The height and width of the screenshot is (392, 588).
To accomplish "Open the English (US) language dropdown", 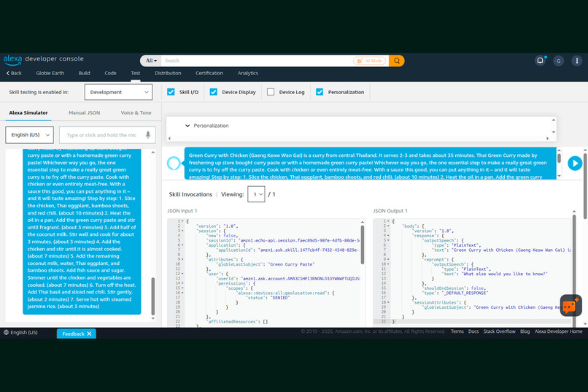I will pos(30,135).
